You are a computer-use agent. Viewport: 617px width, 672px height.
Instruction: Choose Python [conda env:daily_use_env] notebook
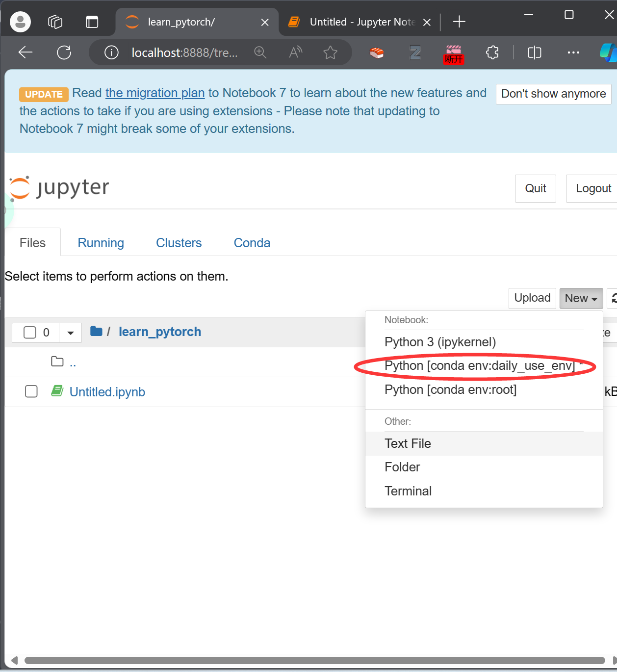484,366
